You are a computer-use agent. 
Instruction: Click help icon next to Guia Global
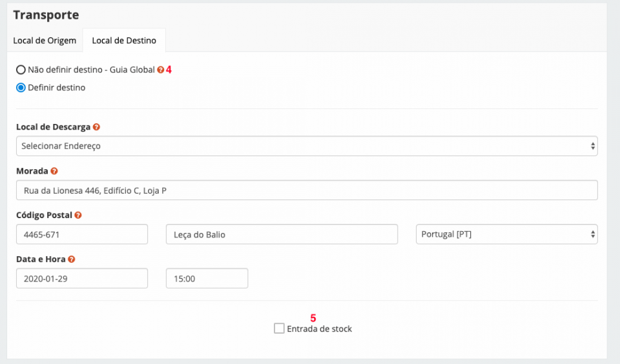point(161,70)
